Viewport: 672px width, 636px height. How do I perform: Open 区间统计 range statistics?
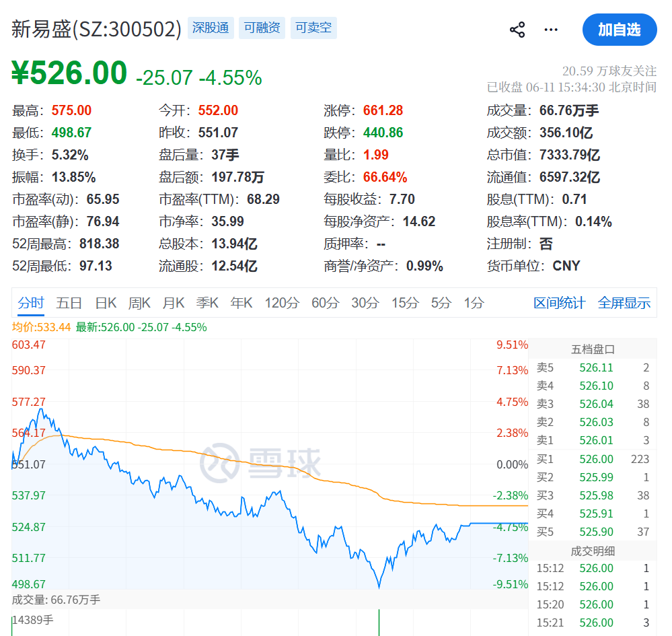pos(559,304)
